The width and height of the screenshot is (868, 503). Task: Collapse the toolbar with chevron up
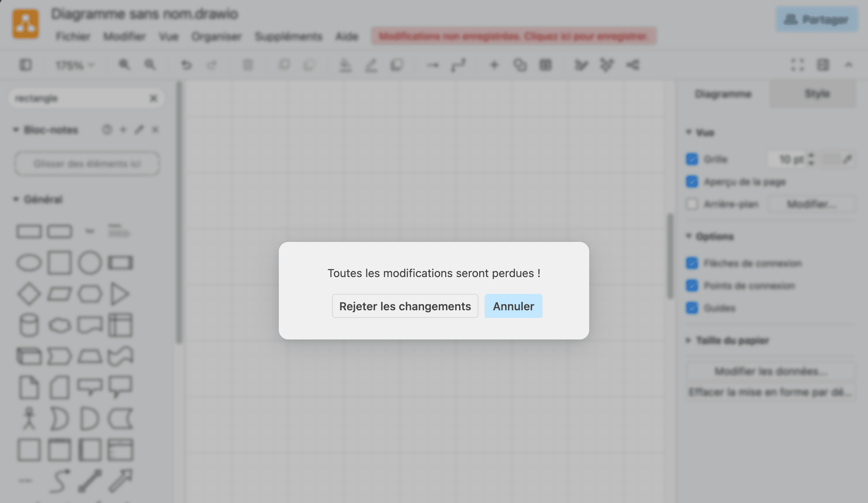(x=849, y=65)
